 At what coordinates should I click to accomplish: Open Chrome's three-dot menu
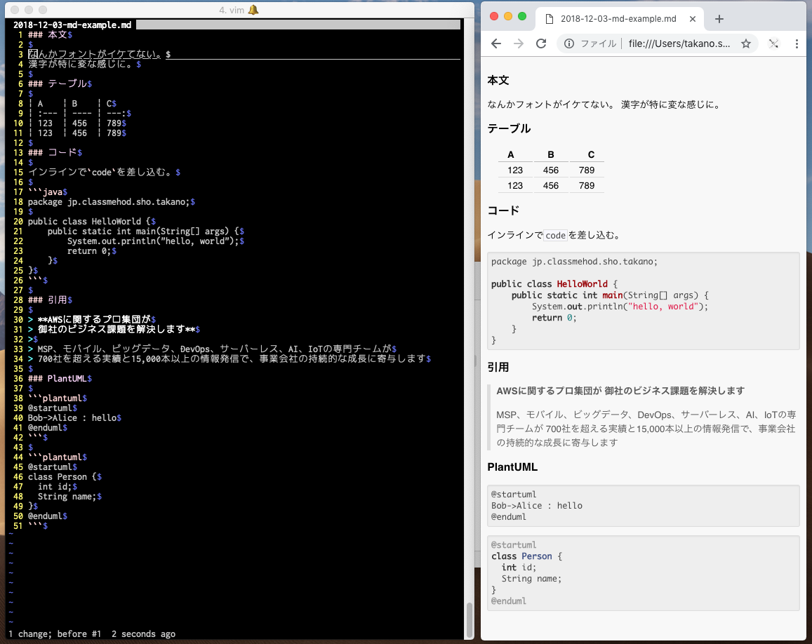point(798,43)
